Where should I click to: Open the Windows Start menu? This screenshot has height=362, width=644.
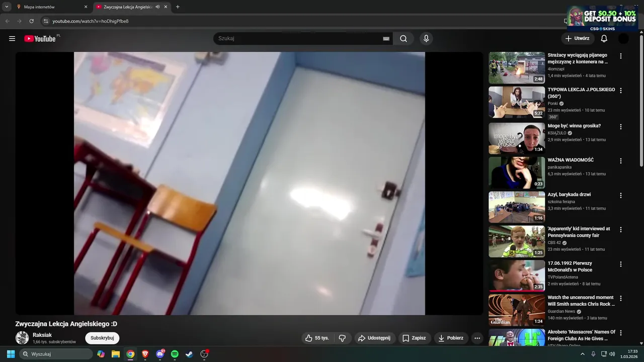11,354
